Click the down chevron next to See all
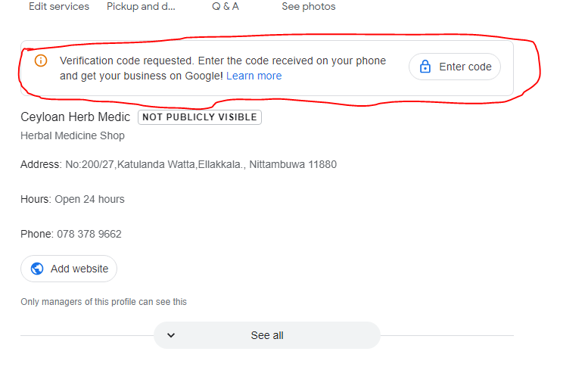This screenshot has height=367, width=588. [x=171, y=335]
